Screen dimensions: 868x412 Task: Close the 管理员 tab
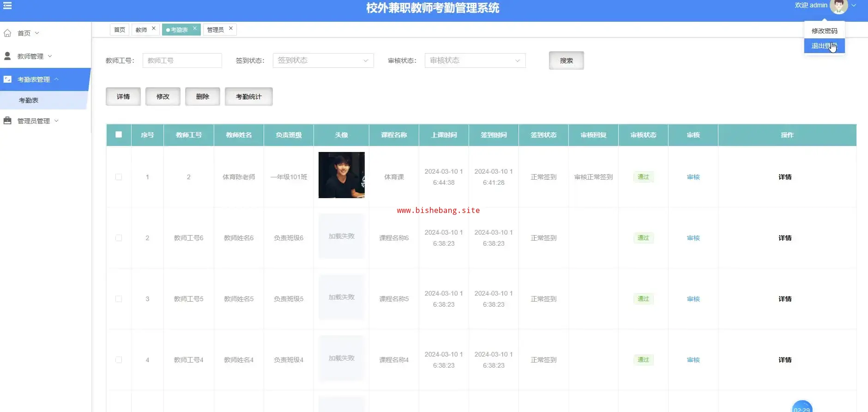[231, 29]
